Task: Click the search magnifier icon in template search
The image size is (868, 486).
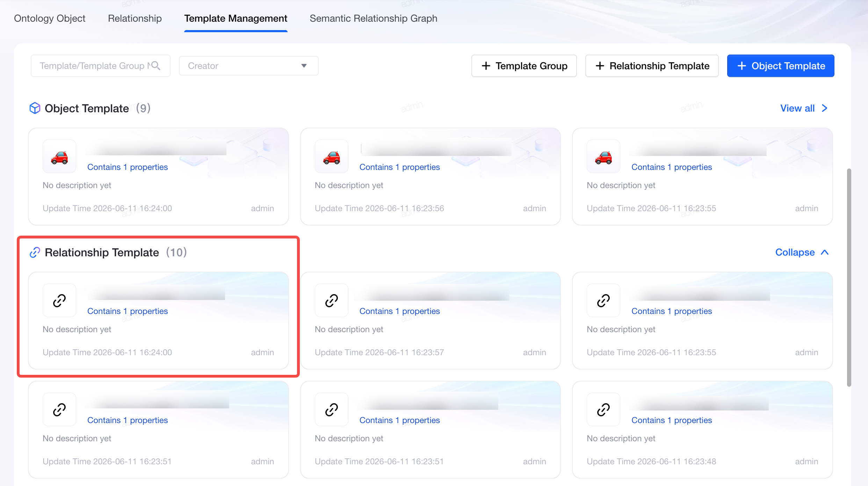Action: tap(155, 66)
